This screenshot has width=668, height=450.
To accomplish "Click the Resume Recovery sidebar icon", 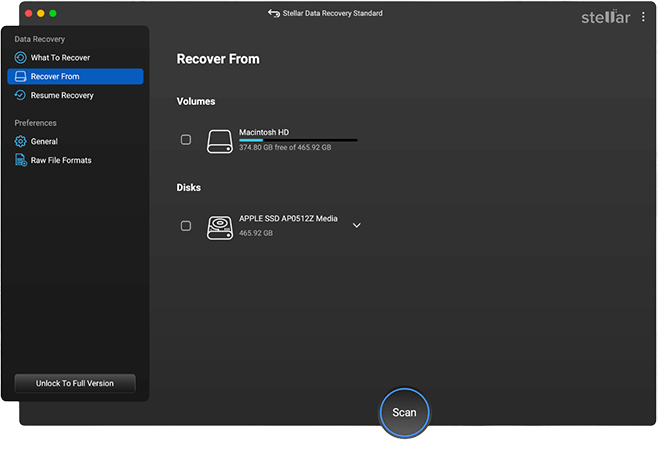I will (20, 96).
